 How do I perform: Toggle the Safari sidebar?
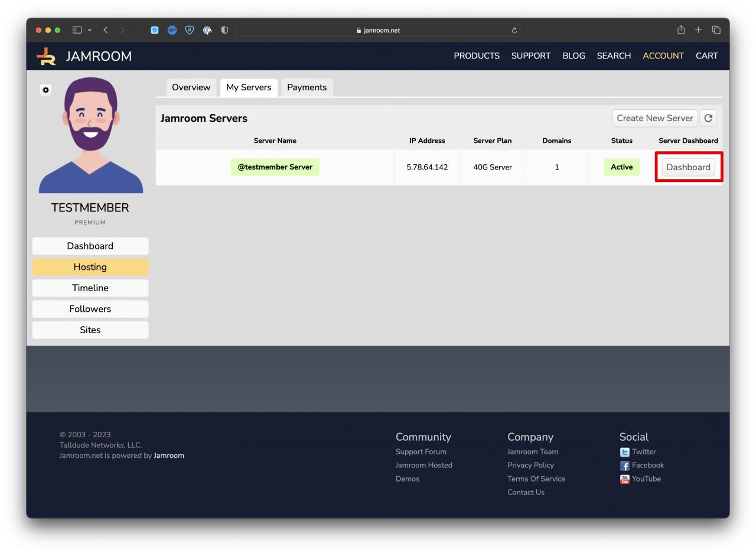click(77, 30)
